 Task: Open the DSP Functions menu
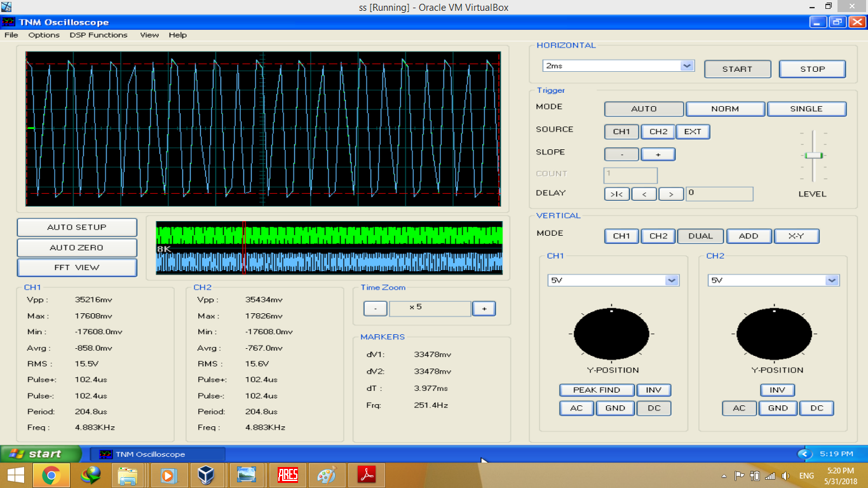pyautogui.click(x=98, y=35)
